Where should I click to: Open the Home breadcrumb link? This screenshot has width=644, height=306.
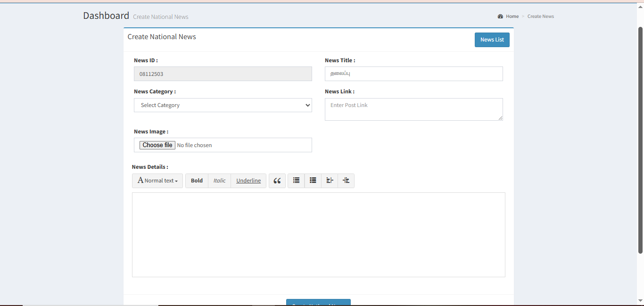coord(512,17)
